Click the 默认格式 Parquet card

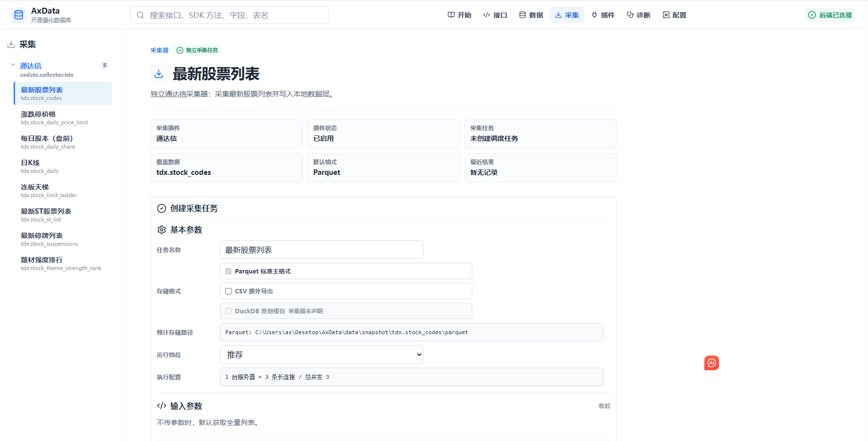click(384, 168)
